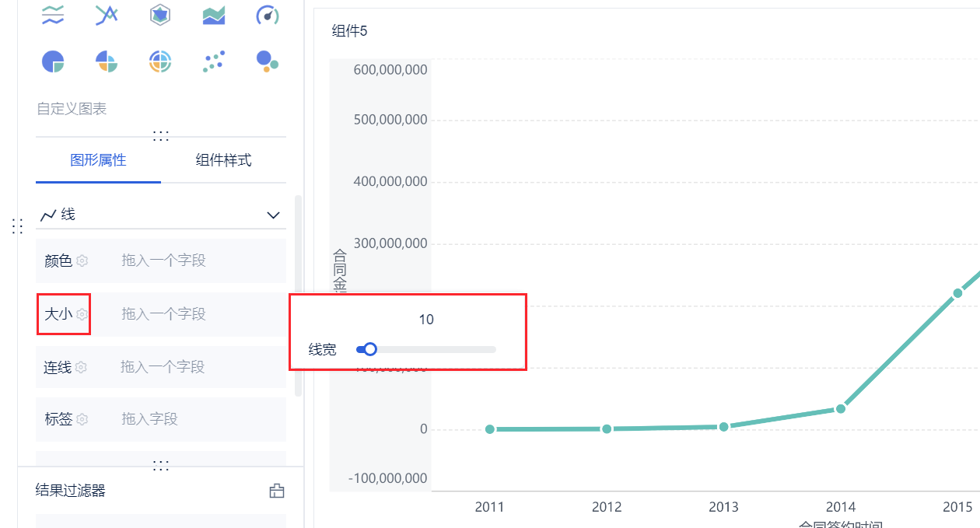Choose the radar chart icon
The width and height of the screenshot is (980, 528).
(x=160, y=14)
